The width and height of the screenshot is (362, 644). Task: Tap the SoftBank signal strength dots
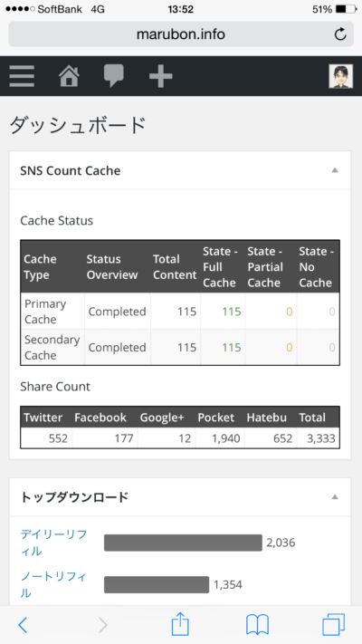pos(19,9)
